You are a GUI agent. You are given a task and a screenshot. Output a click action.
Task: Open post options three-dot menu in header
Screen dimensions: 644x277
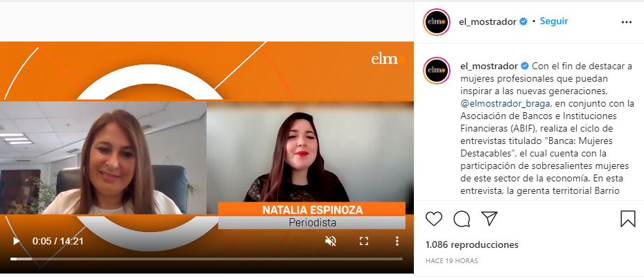pyautogui.click(x=627, y=22)
